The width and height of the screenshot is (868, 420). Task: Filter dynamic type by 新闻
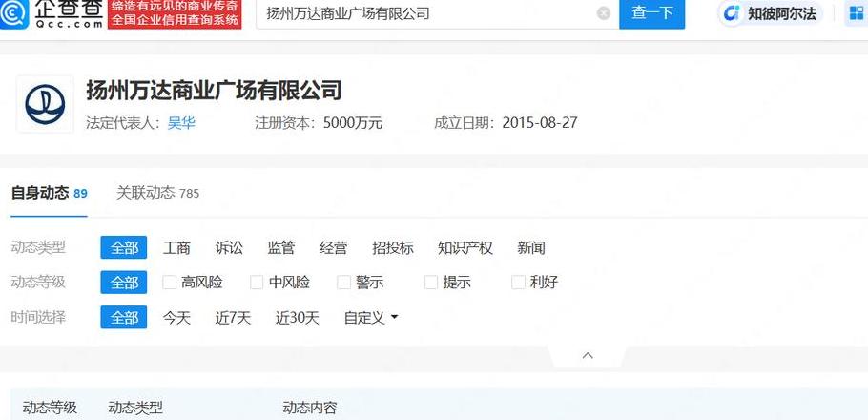pyautogui.click(x=531, y=247)
